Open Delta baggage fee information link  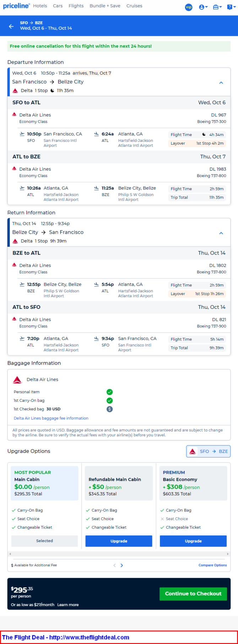coord(51,418)
